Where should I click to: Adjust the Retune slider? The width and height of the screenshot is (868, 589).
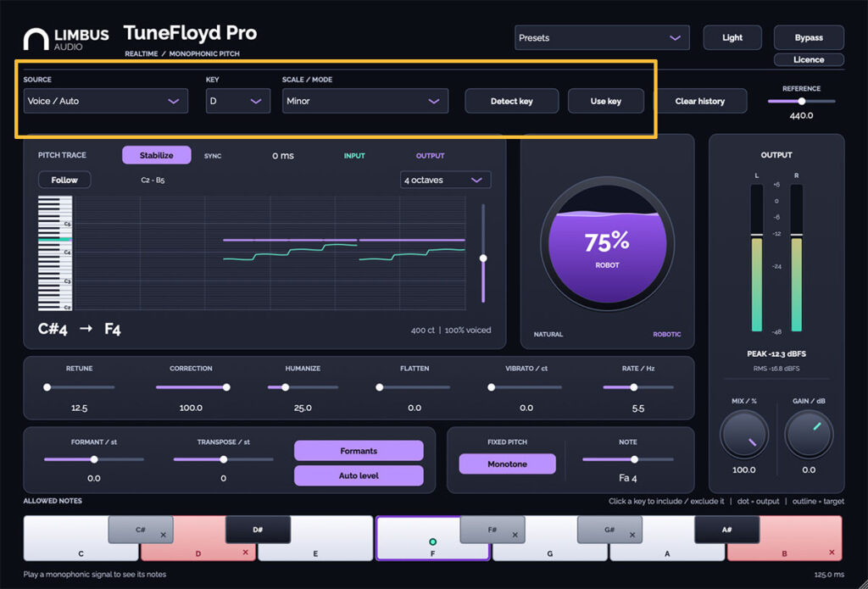pos(80,387)
